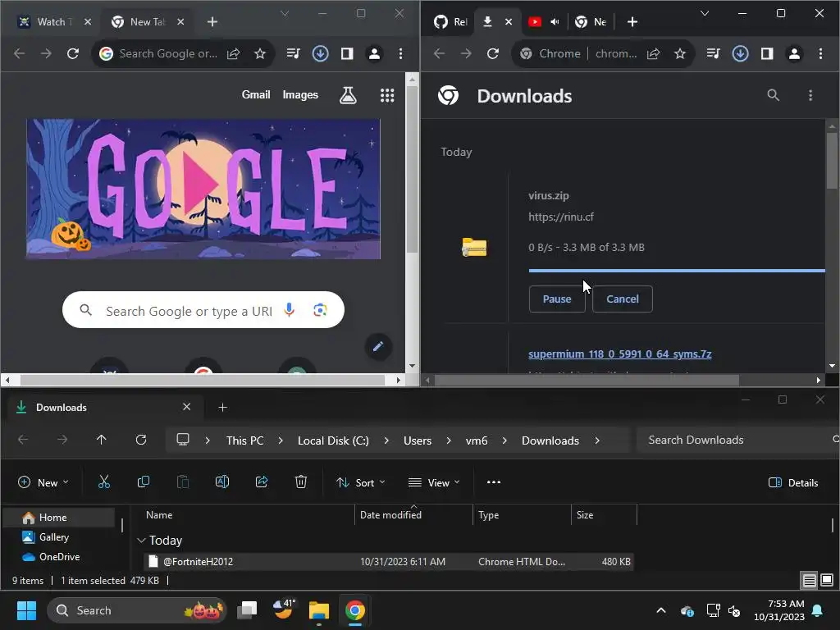840x630 pixels.
Task: Open OneDrive in the navigation pane
Action: (59, 557)
